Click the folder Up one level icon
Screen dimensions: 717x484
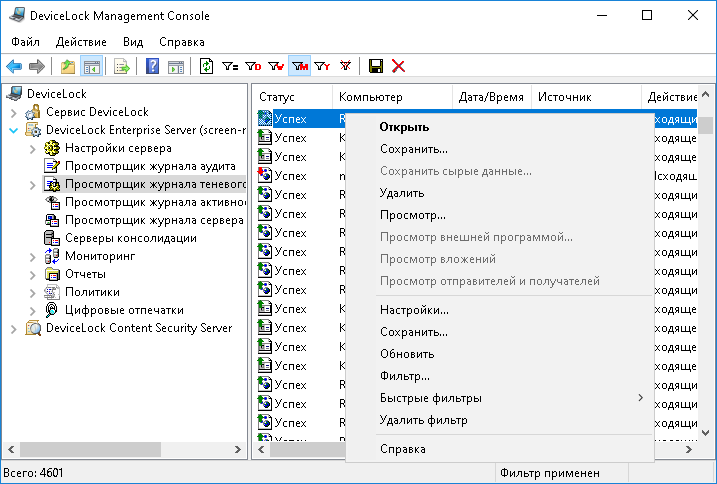pyautogui.click(x=68, y=66)
